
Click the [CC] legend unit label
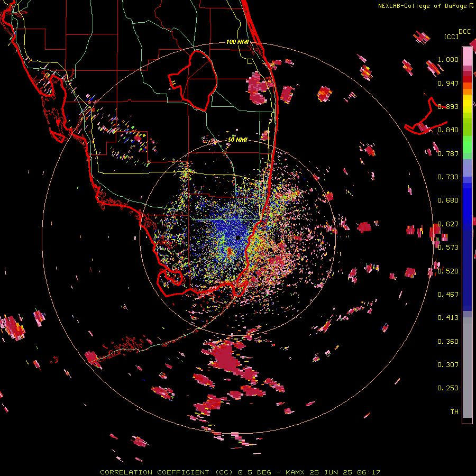click(x=452, y=36)
